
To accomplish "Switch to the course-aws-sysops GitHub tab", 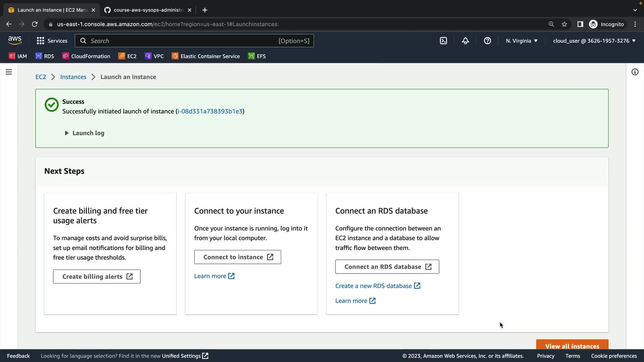I will (x=148, y=10).
